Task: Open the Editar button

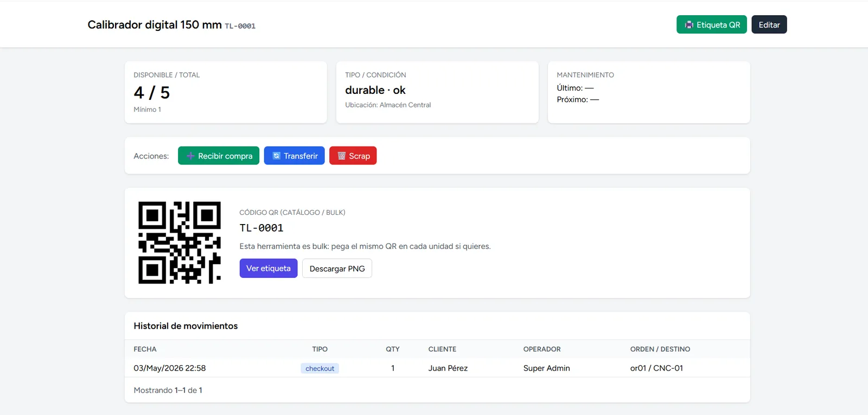Action: 769,24
